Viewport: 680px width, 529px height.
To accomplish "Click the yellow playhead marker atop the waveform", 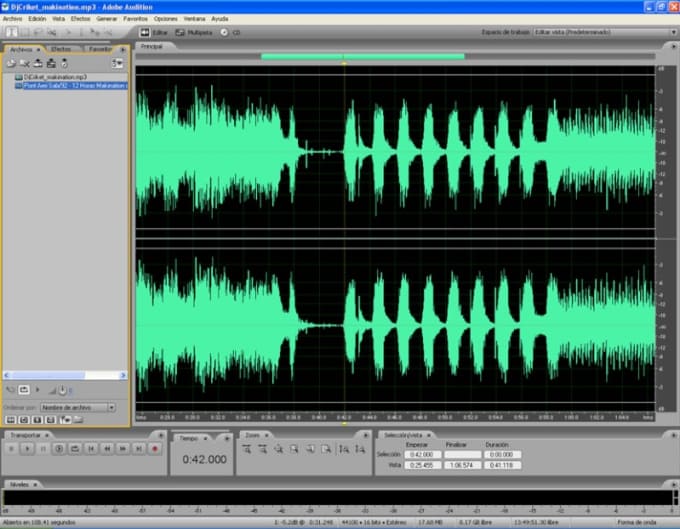I will coord(344,63).
